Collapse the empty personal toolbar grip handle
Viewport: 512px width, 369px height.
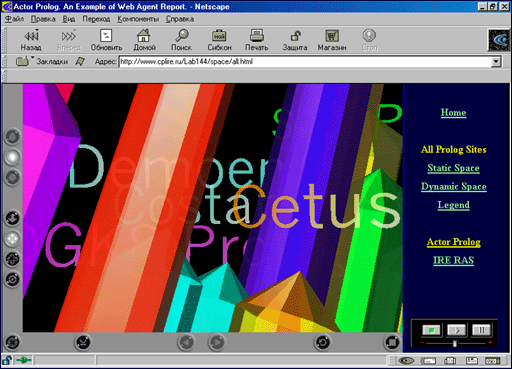[x=4, y=76]
